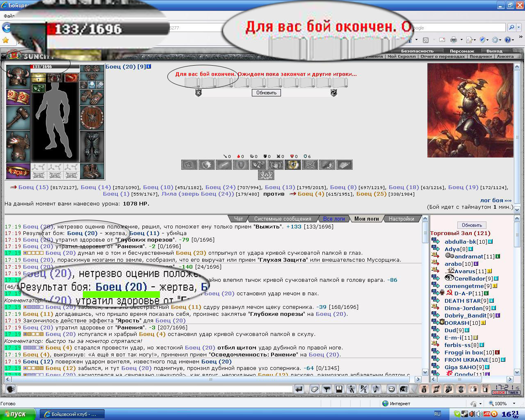Open the лог боя link
The image size is (525, 420).
point(496,200)
